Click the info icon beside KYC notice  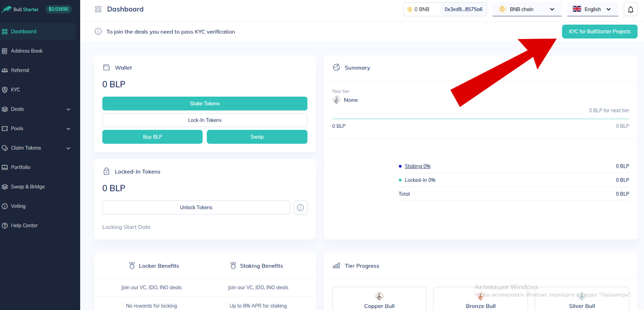tap(98, 31)
